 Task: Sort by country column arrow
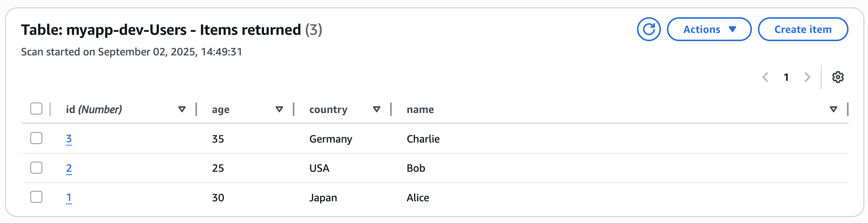pyautogui.click(x=377, y=109)
